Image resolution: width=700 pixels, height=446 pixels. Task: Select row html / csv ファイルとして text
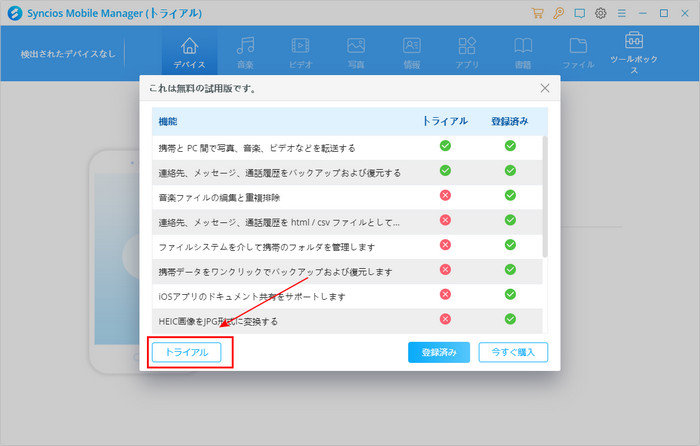tap(279, 222)
